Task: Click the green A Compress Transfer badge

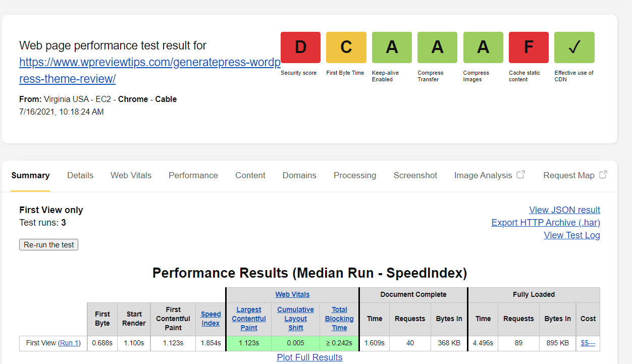Action: tap(437, 47)
